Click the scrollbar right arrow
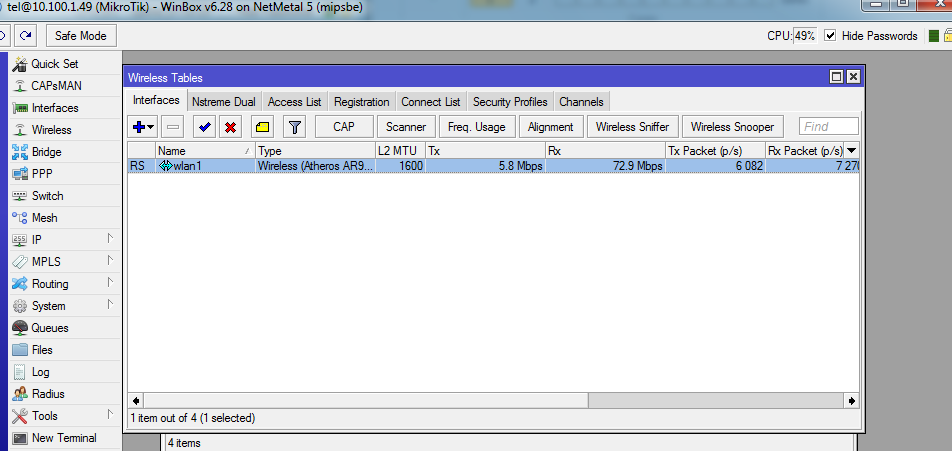952x460 pixels. [x=852, y=401]
